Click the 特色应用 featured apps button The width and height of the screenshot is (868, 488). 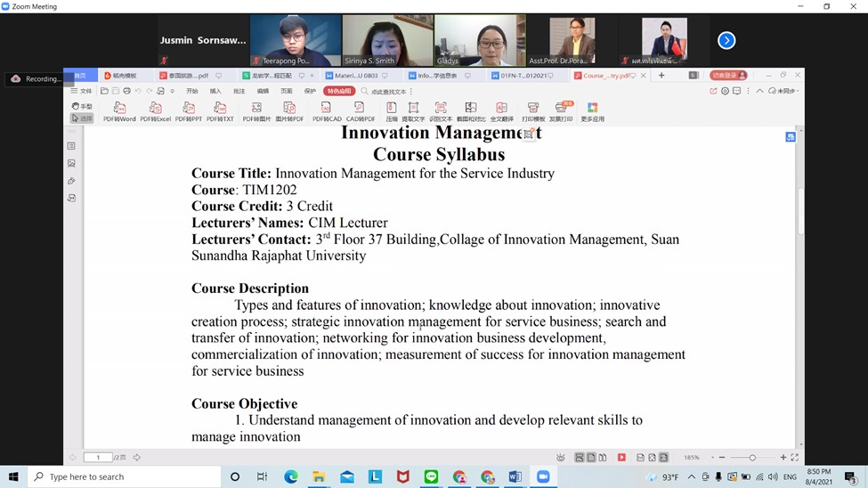(340, 91)
